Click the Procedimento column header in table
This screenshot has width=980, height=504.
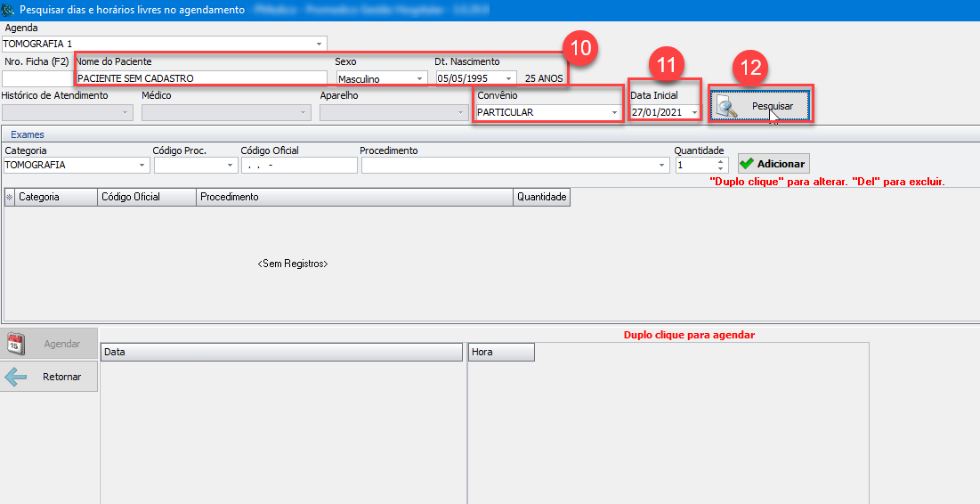tap(353, 197)
